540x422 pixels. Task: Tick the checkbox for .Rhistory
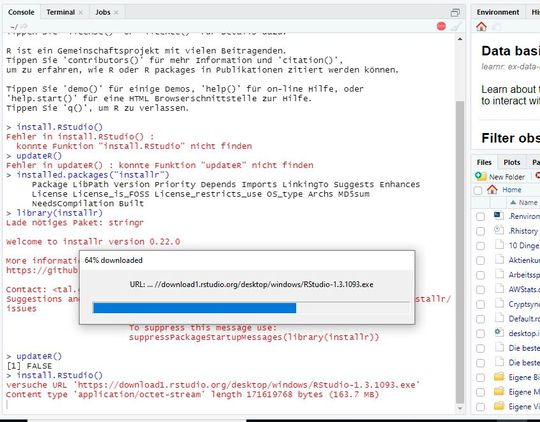(480, 231)
